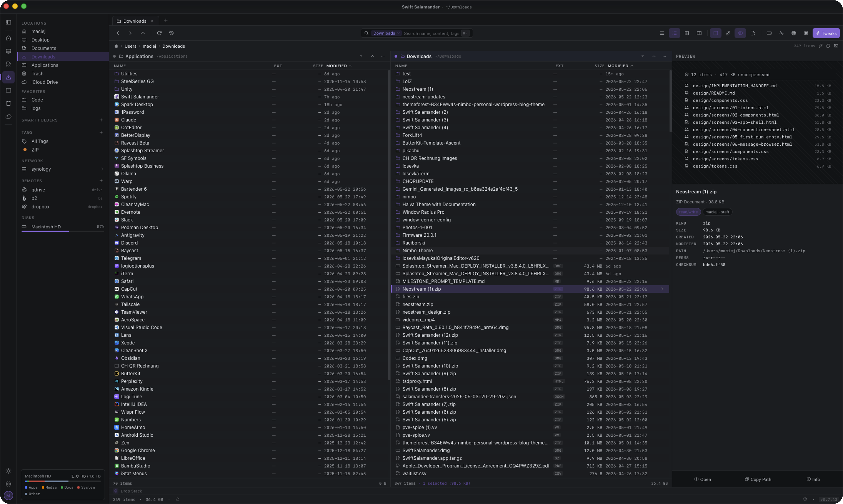Switch to the detailed list view
843x504 pixels.
point(675,33)
